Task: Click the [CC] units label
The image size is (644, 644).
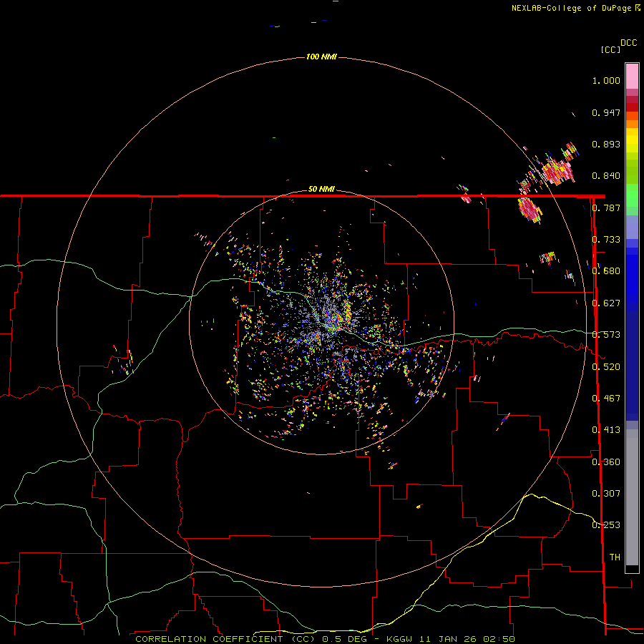Action: tap(611, 49)
